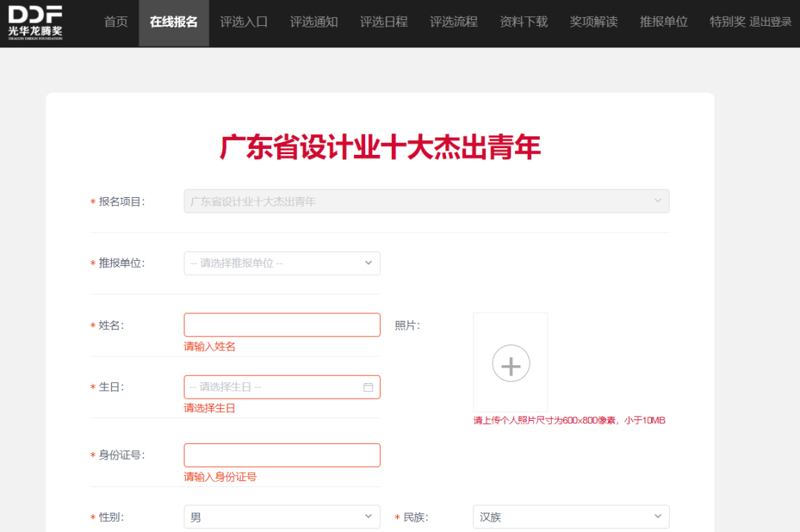Focus the 身份证号 input field
The width and height of the screenshot is (800, 532).
click(282, 455)
